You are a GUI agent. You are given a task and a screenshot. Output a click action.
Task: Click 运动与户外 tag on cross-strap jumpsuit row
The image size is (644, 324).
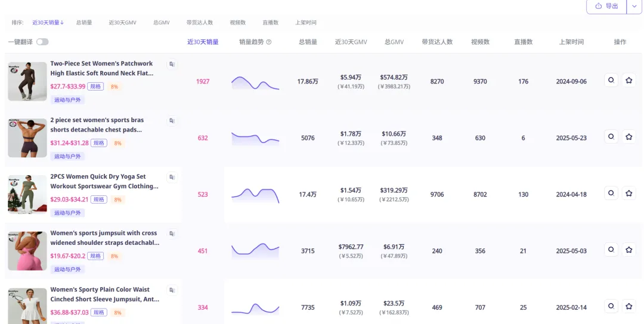(x=68, y=269)
